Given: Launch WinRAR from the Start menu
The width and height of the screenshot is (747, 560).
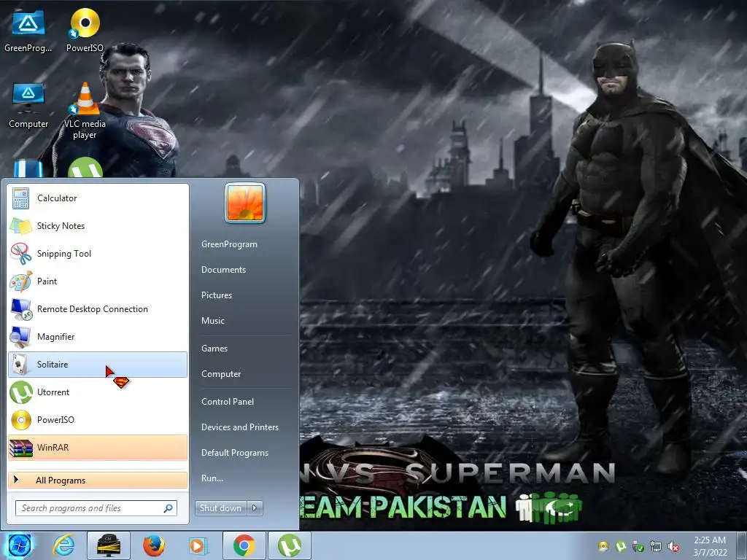Looking at the screenshot, I should 98,447.
